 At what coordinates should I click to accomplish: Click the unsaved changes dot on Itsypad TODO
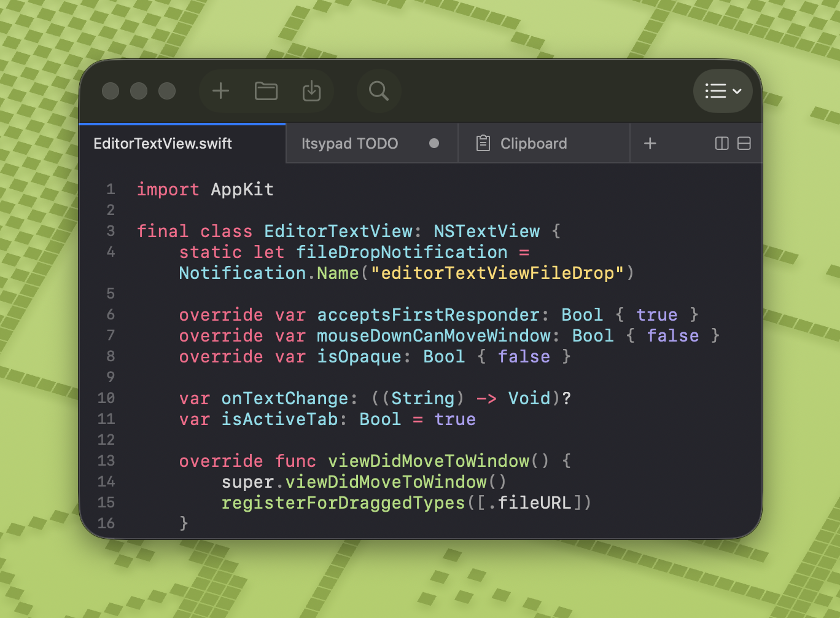434,143
